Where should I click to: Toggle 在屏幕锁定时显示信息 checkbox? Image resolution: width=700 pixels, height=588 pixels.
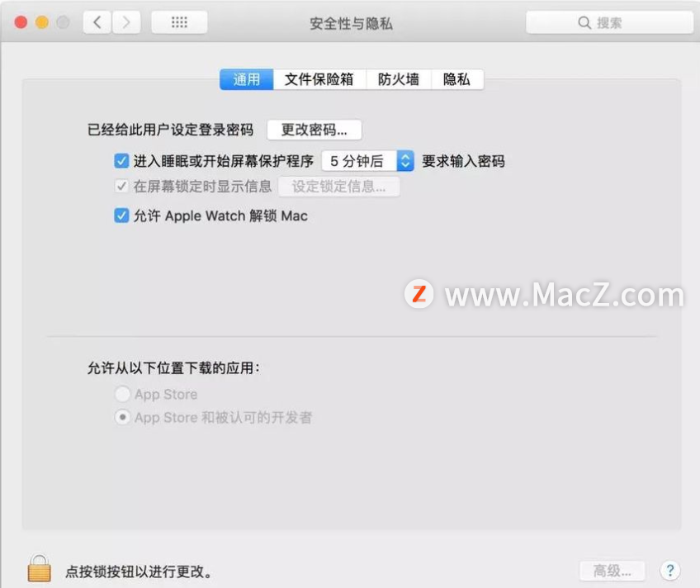pos(121,186)
